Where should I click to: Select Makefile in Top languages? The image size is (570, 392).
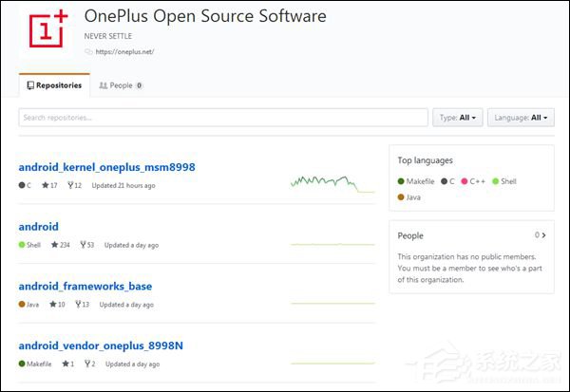click(416, 181)
